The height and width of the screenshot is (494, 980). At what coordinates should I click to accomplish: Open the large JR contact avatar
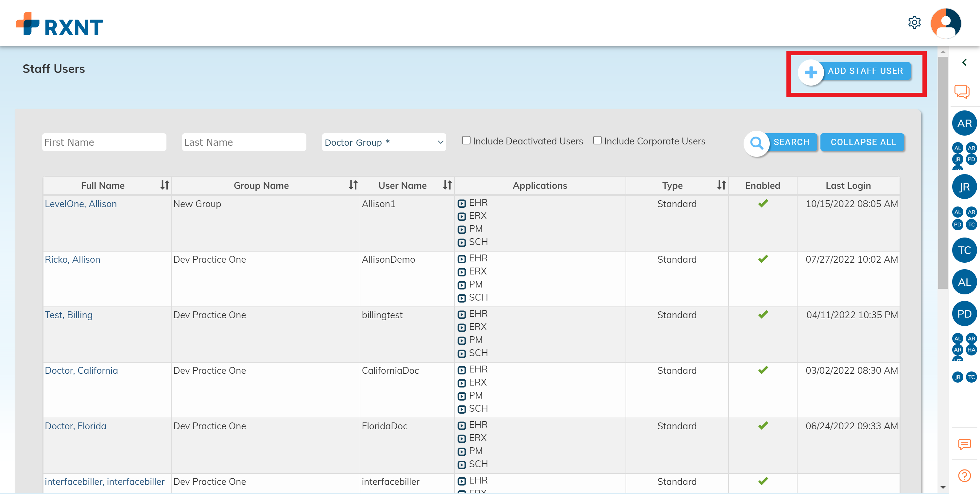click(x=964, y=187)
